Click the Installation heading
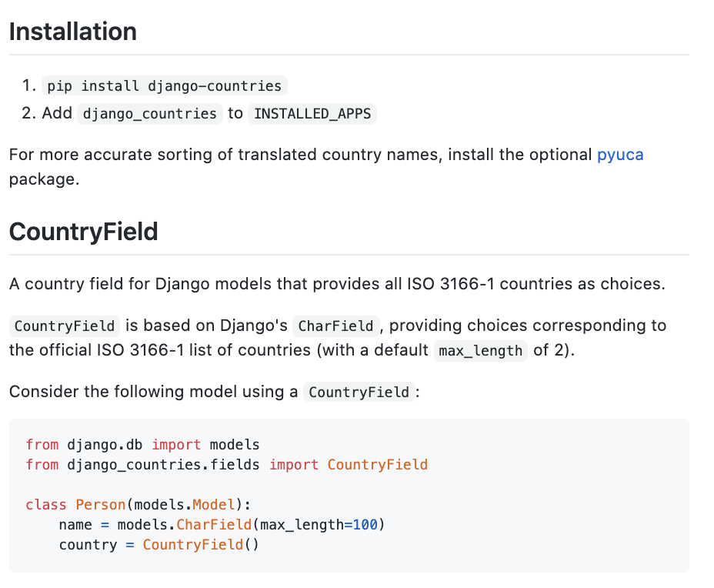This screenshot has height=588, width=714. 73,32
